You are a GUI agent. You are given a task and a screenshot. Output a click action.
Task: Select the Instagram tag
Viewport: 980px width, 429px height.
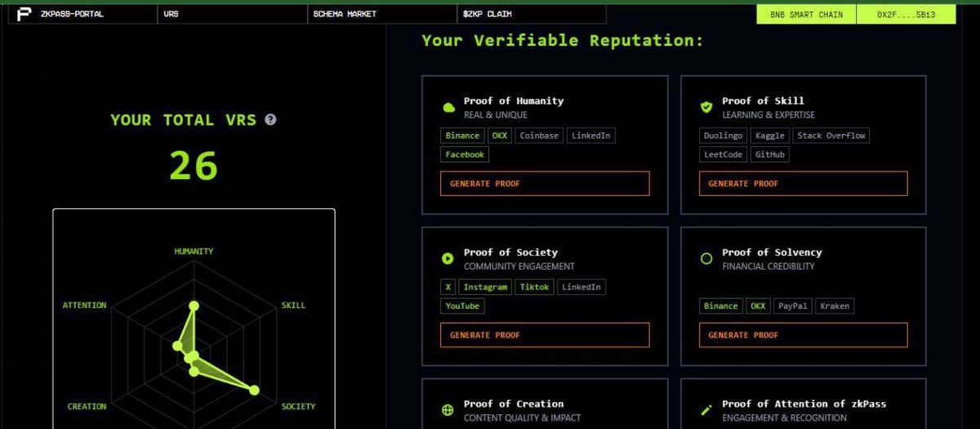(x=485, y=287)
